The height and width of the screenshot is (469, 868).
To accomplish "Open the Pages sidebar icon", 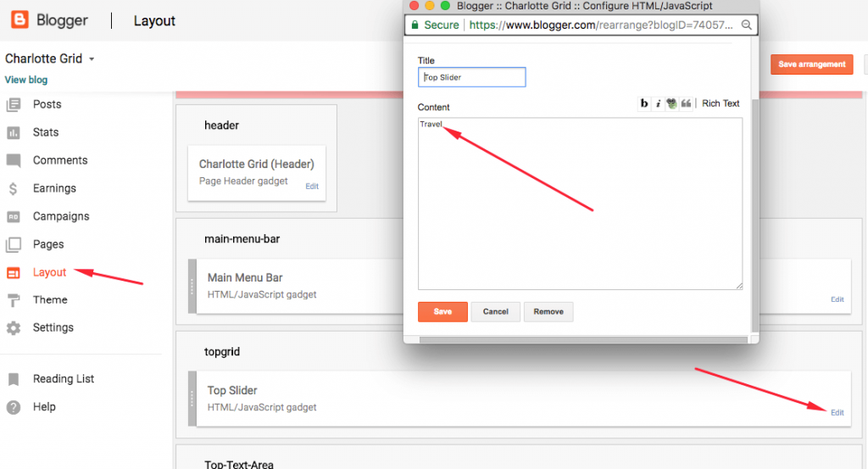I will point(14,244).
